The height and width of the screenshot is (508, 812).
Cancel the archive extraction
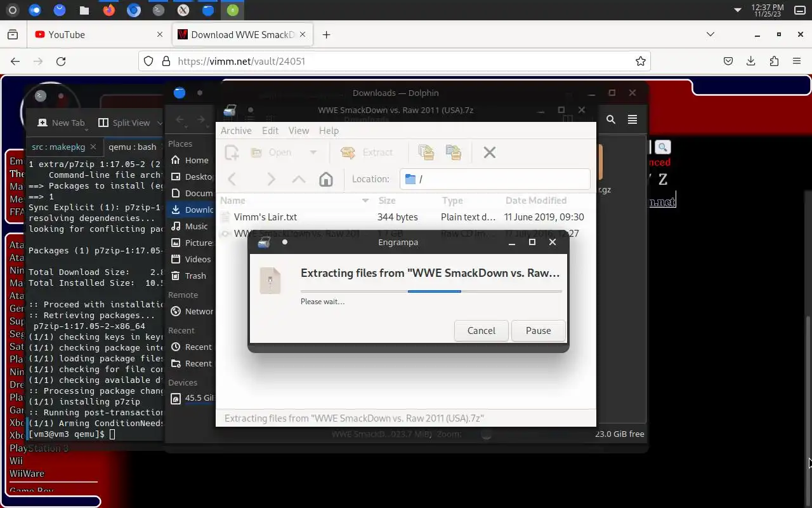point(481,330)
